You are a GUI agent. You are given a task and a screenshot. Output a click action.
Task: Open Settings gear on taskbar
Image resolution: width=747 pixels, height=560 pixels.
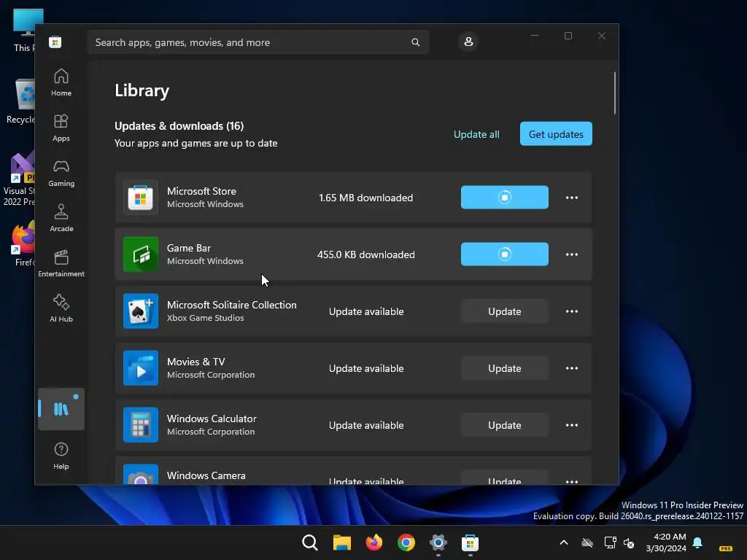(438, 542)
